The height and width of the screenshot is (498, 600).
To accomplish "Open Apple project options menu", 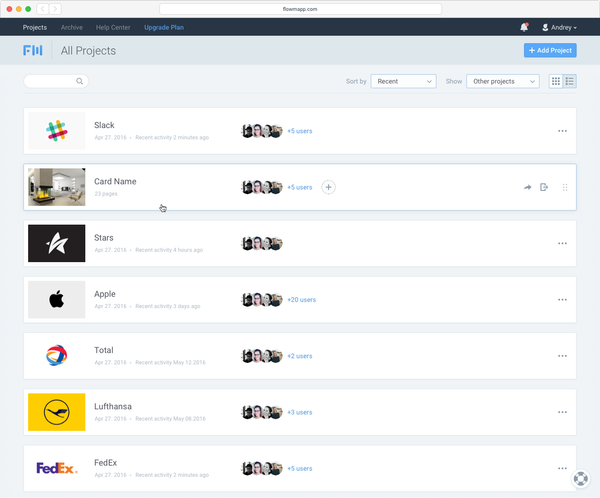I will pyautogui.click(x=562, y=300).
